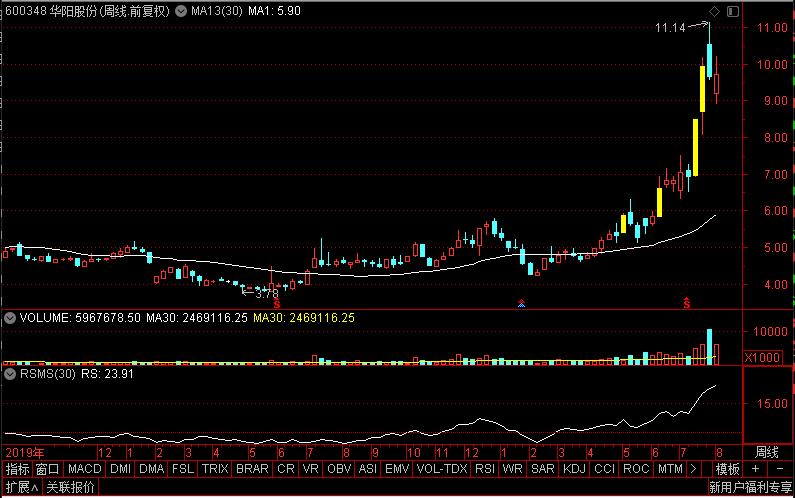
Task: Toggle the side panel layout icon
Action: [733, 12]
